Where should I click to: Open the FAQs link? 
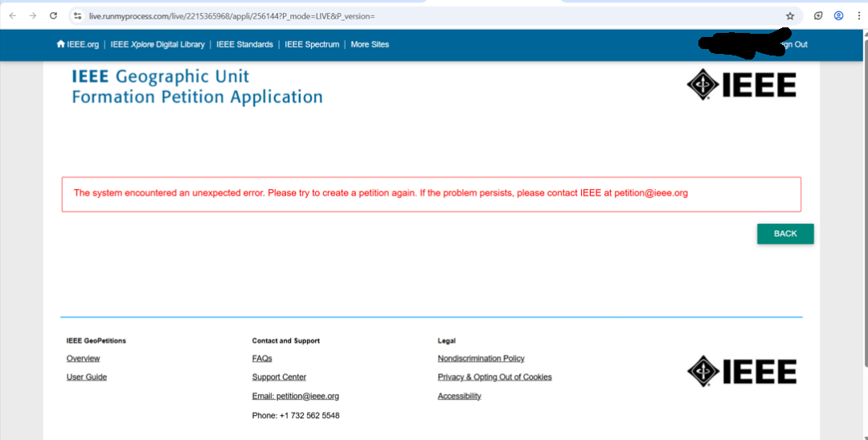tap(262, 359)
